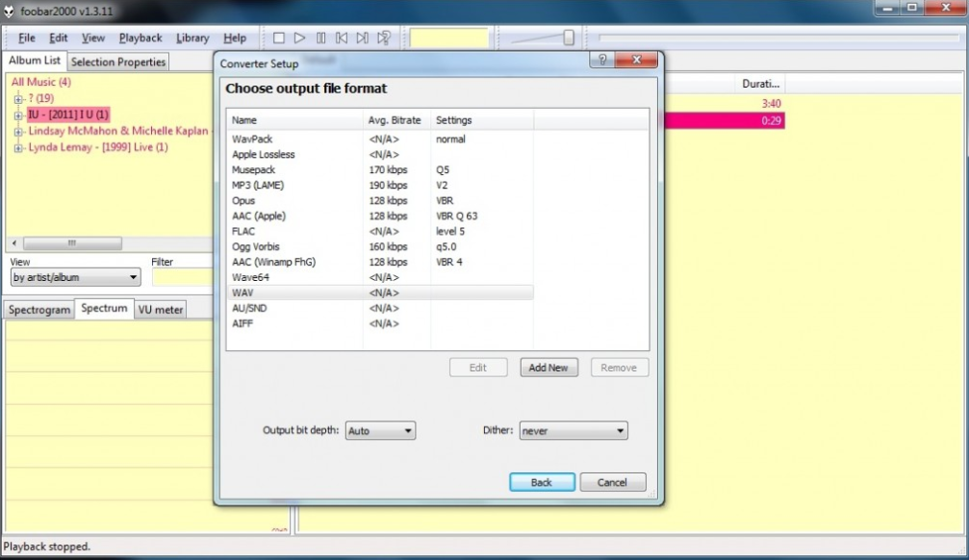This screenshot has height=560, width=969.
Task: Select FLAC format row
Action: pos(380,231)
